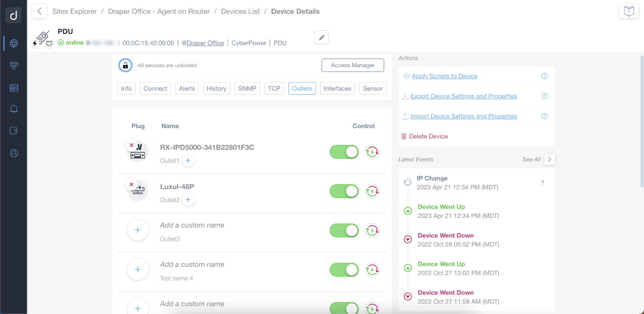Click Import Device Settings and Properties
The width and height of the screenshot is (644, 314).
464,116
